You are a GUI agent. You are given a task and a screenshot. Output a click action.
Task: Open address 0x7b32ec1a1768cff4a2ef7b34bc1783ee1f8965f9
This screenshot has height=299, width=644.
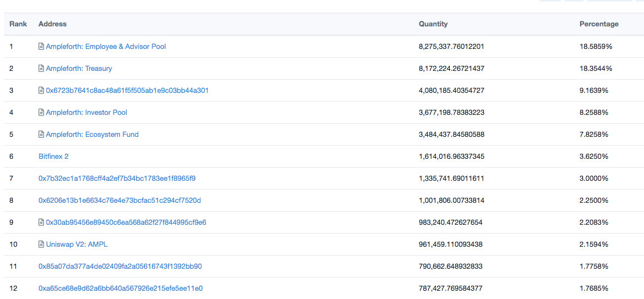117,179
